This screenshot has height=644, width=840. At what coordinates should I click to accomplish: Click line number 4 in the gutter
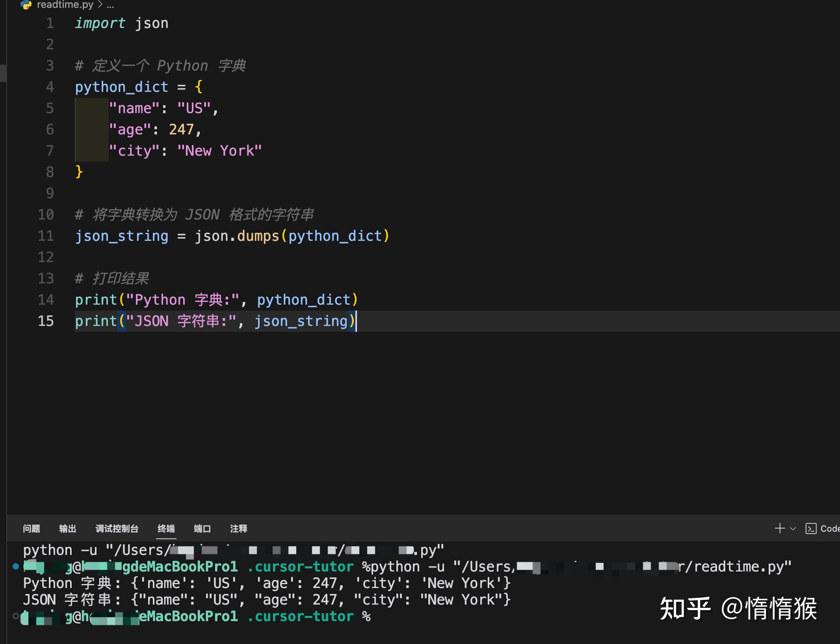coord(50,87)
